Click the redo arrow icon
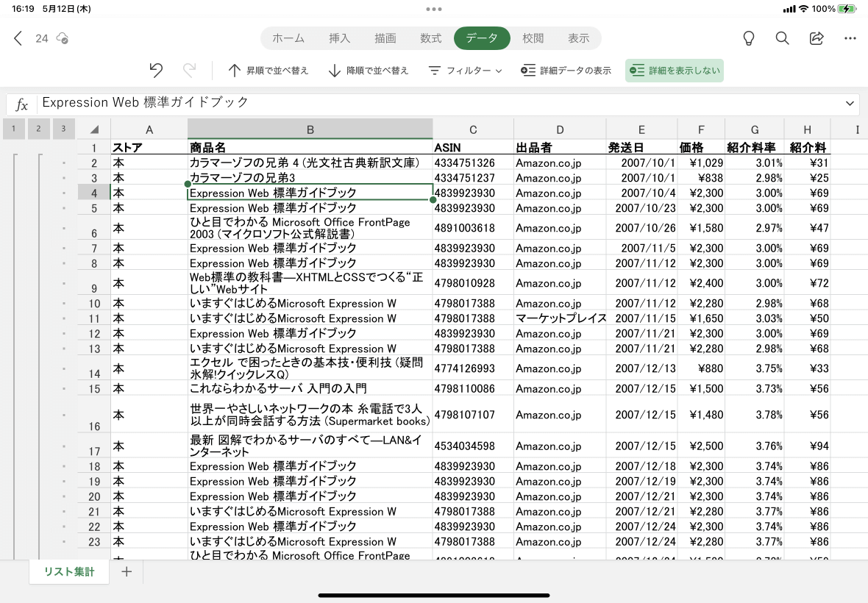Viewport: 868px width, 603px height. pos(189,71)
